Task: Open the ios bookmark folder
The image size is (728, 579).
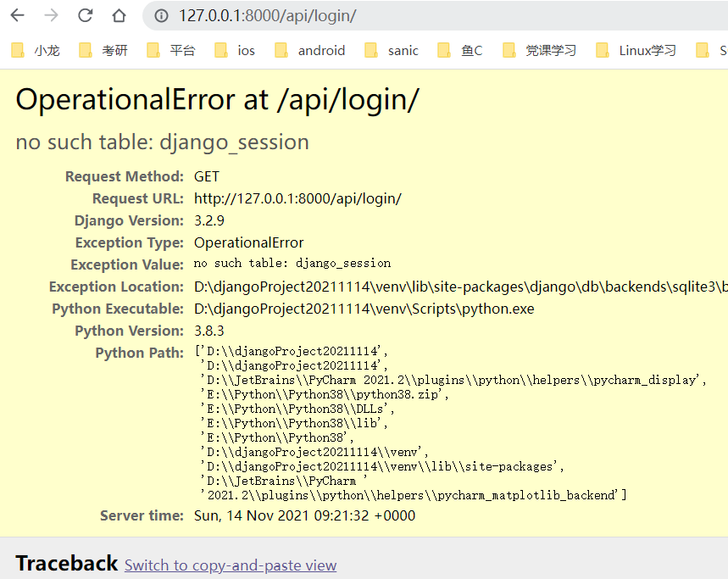Action: 235,50
